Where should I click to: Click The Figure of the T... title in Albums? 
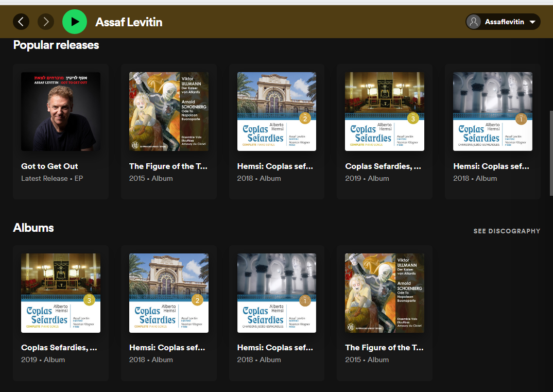point(384,348)
